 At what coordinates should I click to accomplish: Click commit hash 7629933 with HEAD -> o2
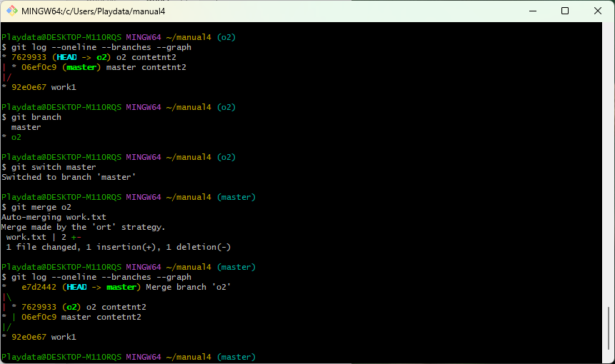click(29, 57)
